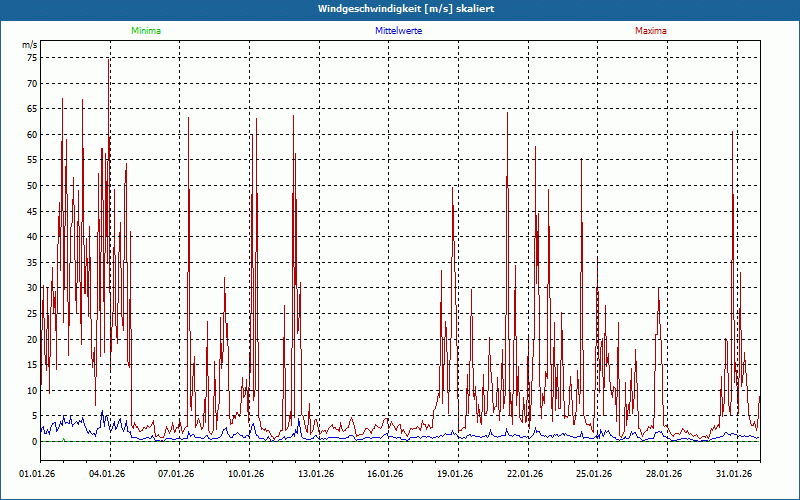Click the 15 y-axis value
This screenshot has width=800, height=500.
pyautogui.click(x=32, y=365)
